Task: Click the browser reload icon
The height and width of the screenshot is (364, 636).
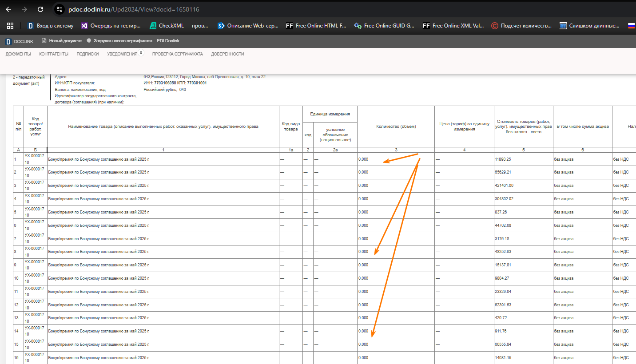Action: (40, 9)
